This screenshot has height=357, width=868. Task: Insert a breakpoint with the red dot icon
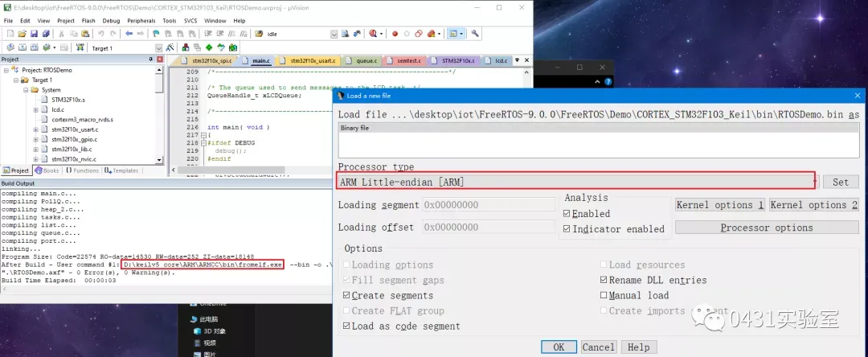(x=395, y=34)
